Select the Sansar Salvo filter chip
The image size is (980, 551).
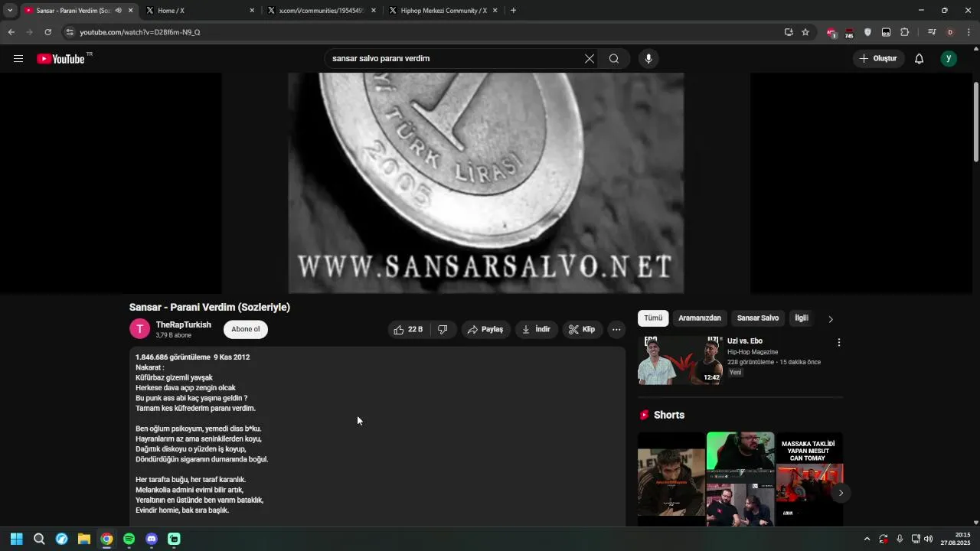pos(758,318)
